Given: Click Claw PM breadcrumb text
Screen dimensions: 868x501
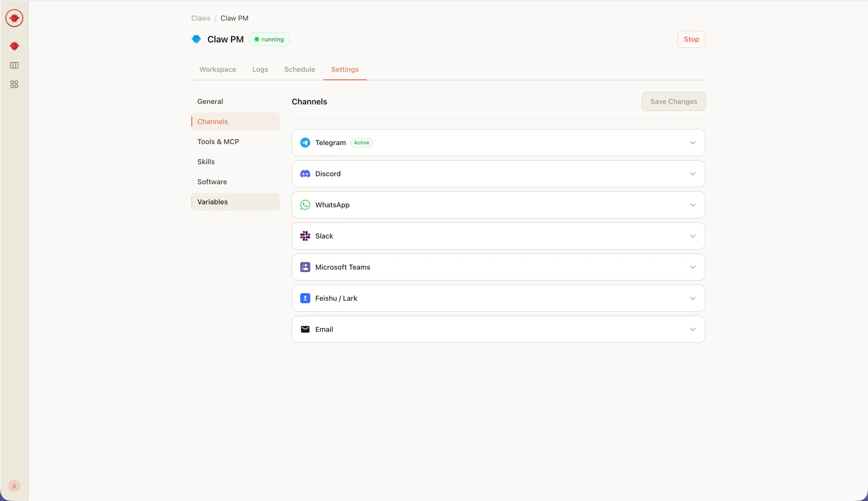Looking at the screenshot, I should click(x=234, y=18).
